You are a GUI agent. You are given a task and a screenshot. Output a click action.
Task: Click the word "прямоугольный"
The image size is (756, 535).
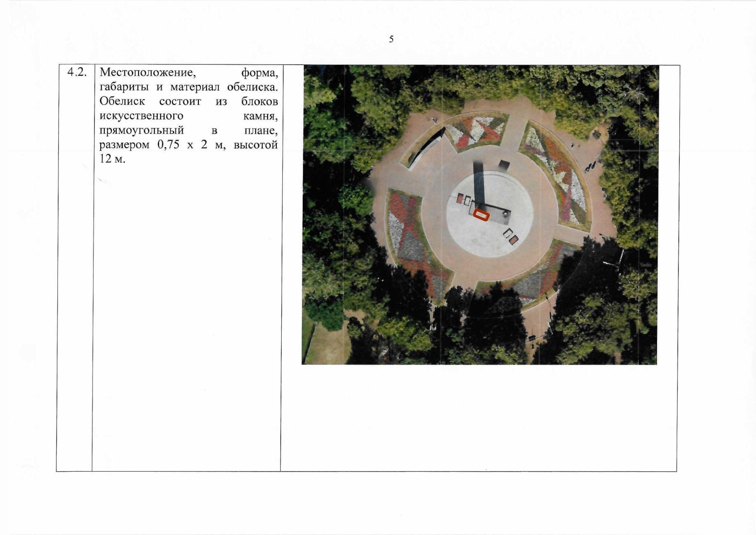[141, 131]
